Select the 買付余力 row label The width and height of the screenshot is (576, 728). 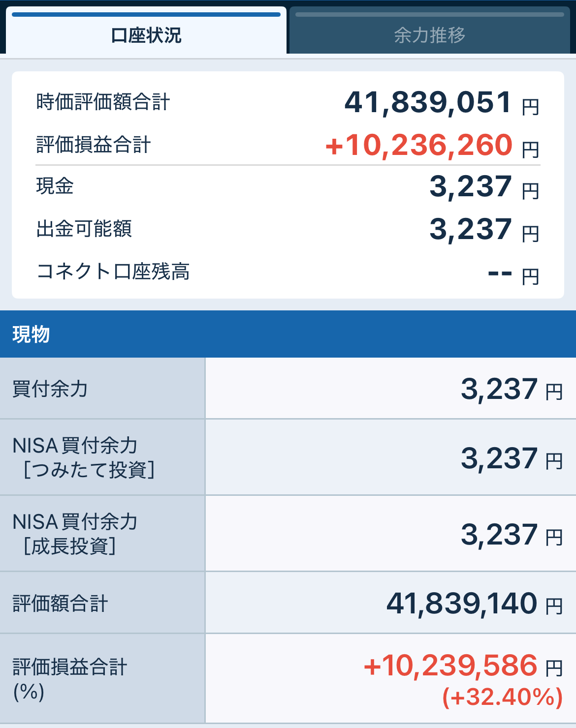click(x=50, y=389)
